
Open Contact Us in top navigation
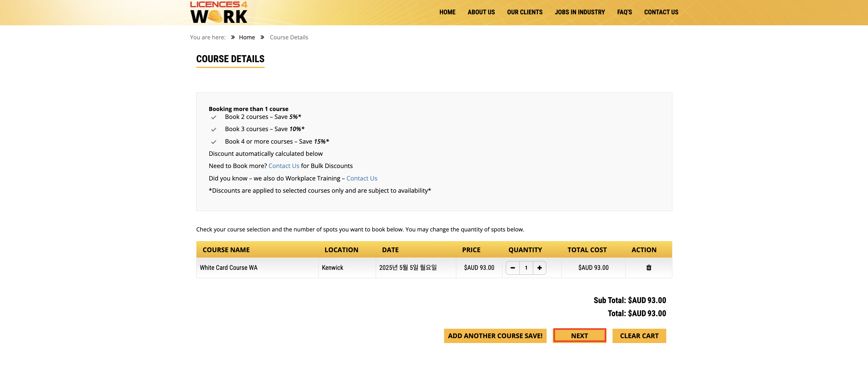pos(661,12)
